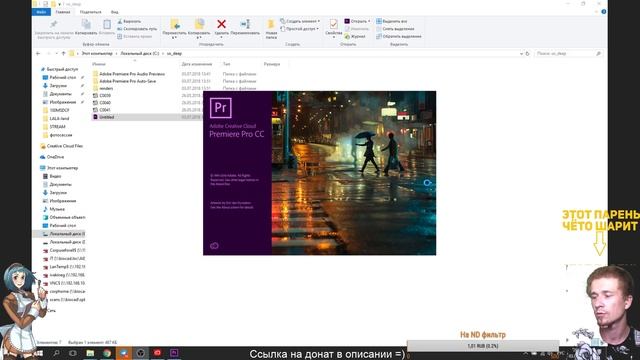This screenshot has height=360, width=640.
Task: Click the Переименовать rename icon
Action: (245, 24)
